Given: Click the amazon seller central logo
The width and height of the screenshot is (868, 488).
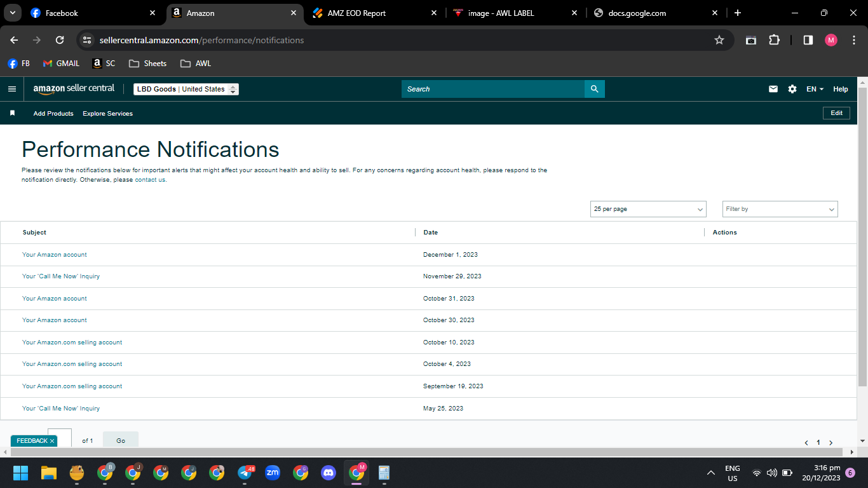Looking at the screenshot, I should pos(74,89).
